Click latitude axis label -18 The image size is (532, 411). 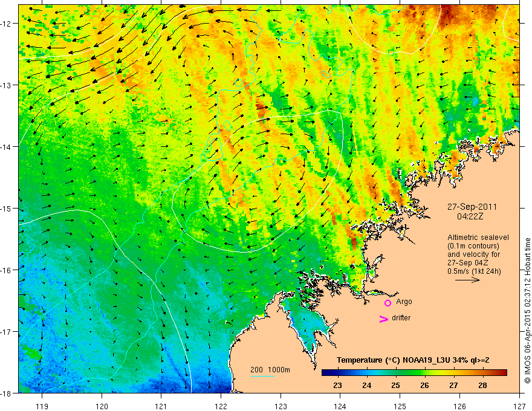[x=7, y=393]
